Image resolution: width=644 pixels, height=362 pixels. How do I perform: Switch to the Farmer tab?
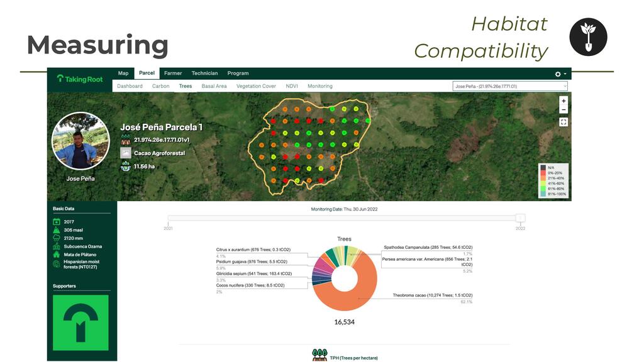tap(173, 74)
